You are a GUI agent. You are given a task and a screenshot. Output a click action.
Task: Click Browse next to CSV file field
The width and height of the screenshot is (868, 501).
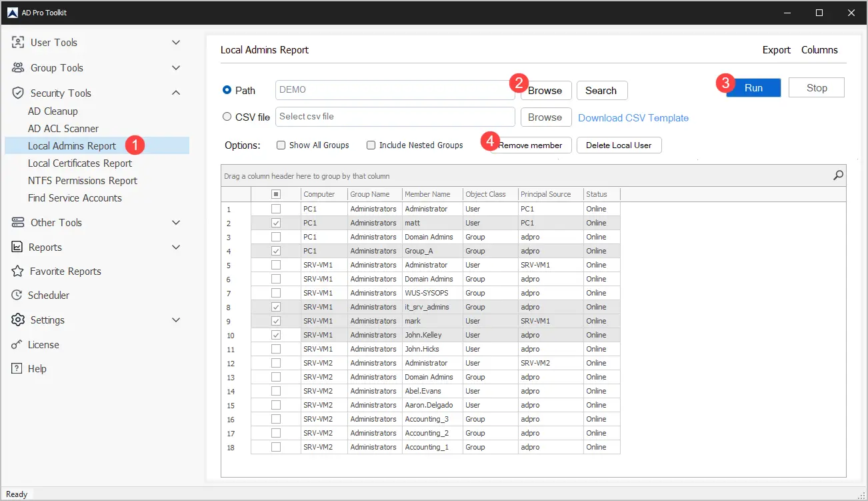545,117
